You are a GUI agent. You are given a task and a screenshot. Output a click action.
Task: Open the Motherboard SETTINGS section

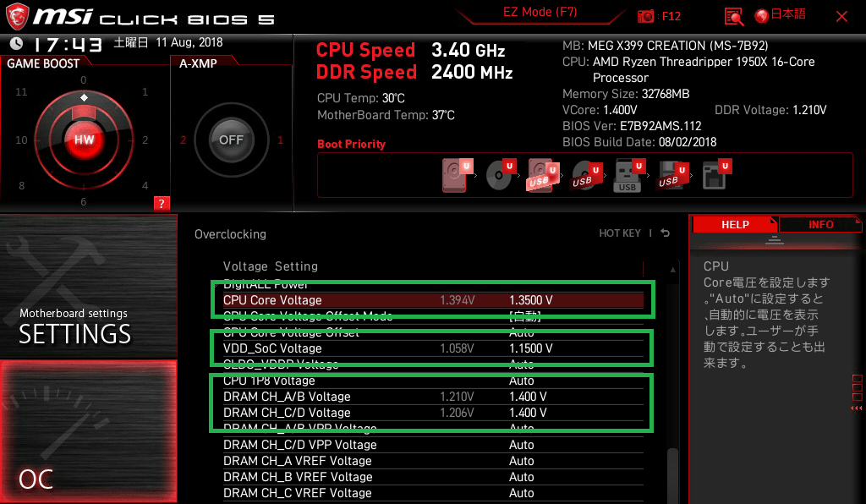click(x=88, y=287)
